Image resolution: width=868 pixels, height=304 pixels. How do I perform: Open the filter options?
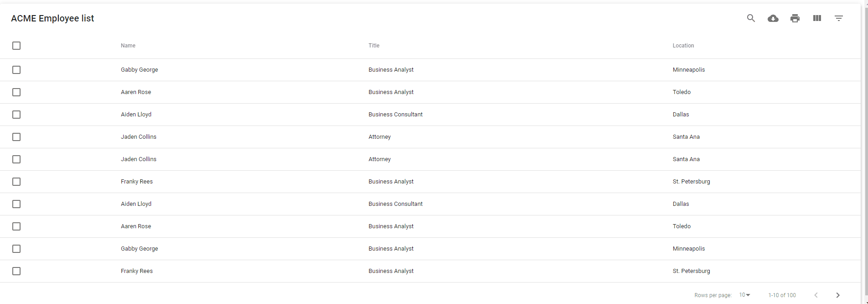[838, 18]
